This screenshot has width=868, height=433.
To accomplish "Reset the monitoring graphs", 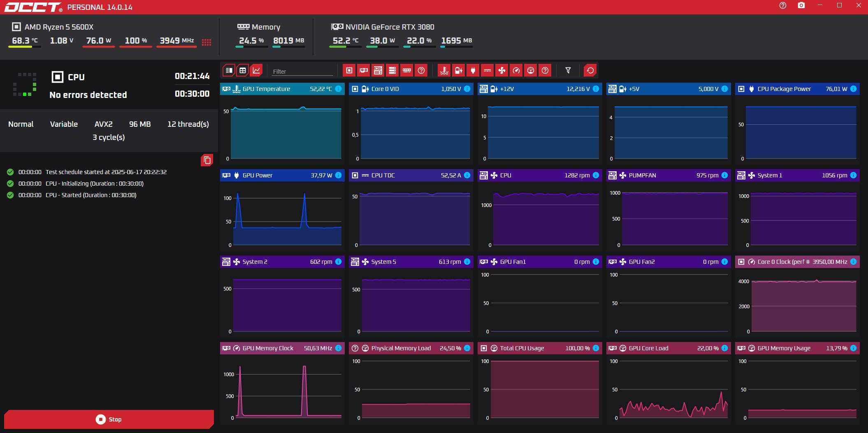I will click(x=590, y=70).
